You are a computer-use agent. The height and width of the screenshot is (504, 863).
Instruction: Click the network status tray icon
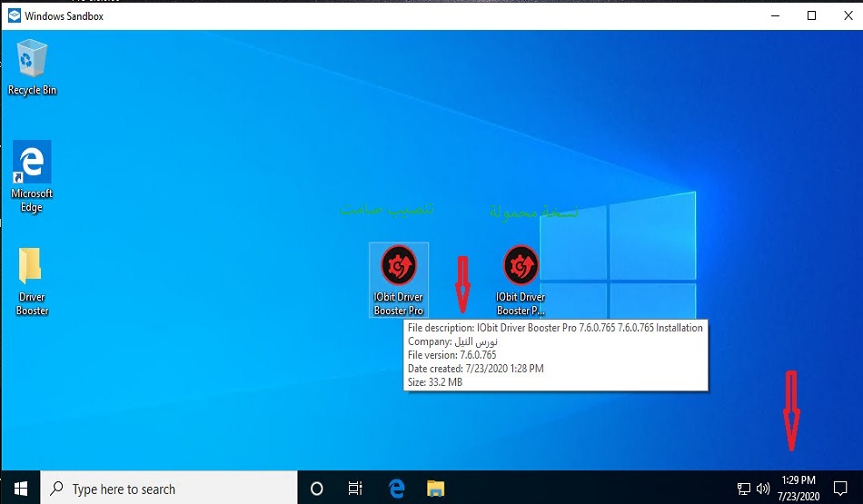click(x=743, y=489)
